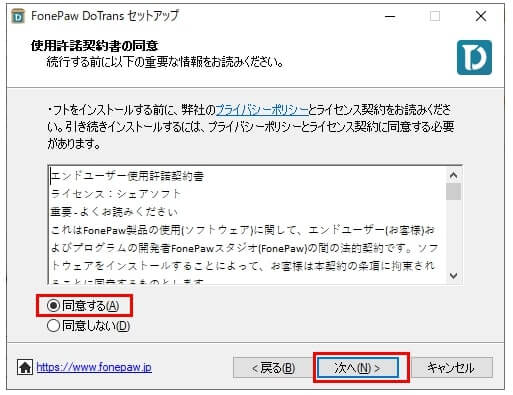Image resolution: width=513 pixels, height=395 pixels.
Task: Click the license scrollbar down arrow
Action: pyautogui.click(x=453, y=275)
